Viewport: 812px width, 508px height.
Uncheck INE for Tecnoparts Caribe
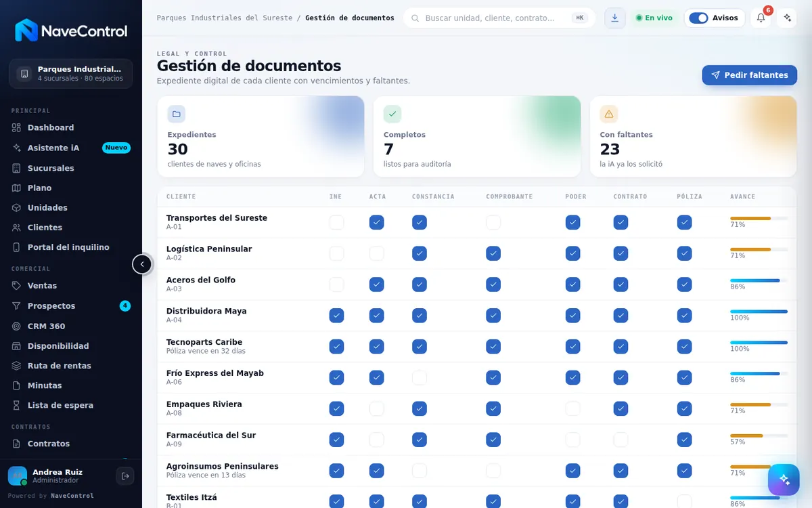(x=336, y=347)
